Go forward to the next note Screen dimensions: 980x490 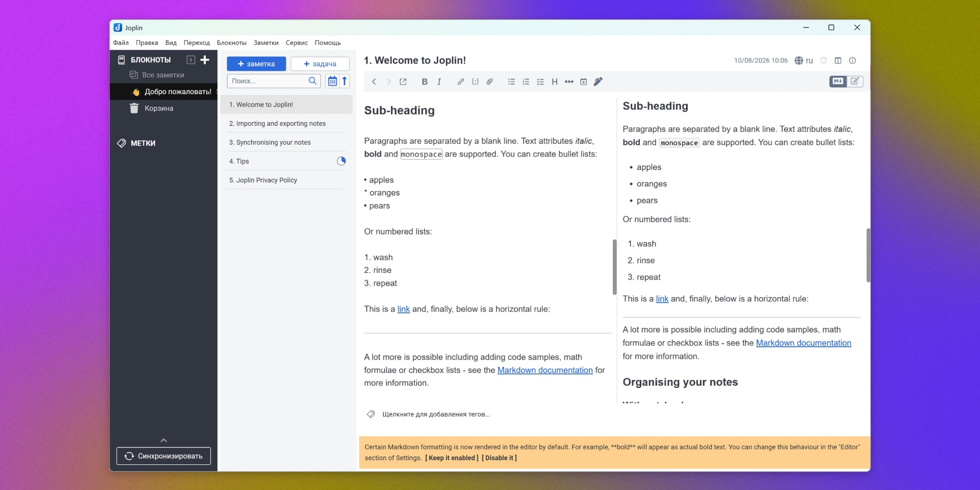389,82
